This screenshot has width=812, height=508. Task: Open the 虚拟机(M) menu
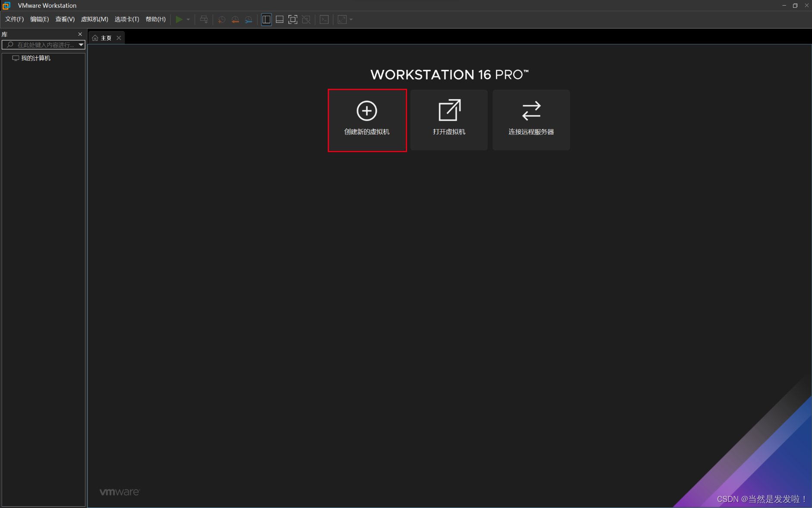click(x=94, y=19)
